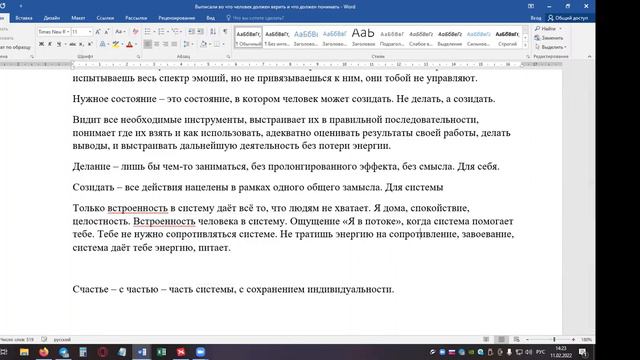Increase font size with larger A
The height and width of the screenshot is (360, 640).
coord(98,32)
